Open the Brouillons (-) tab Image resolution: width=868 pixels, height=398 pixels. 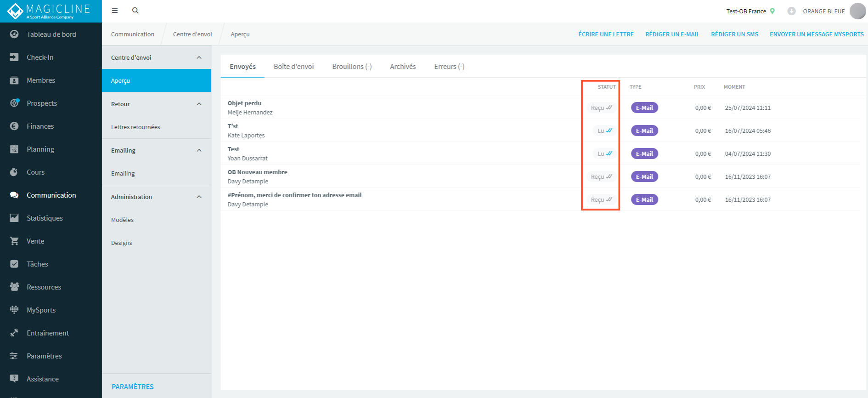pyautogui.click(x=352, y=67)
